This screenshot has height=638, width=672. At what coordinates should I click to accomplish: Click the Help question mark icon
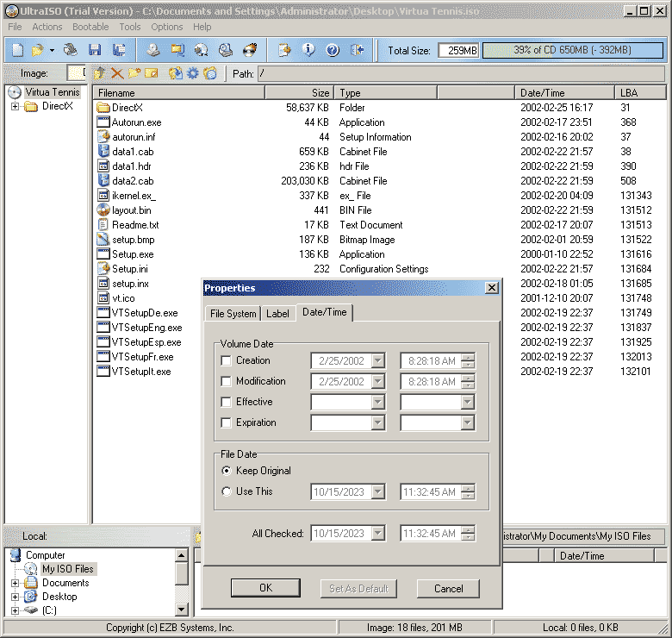point(333,50)
